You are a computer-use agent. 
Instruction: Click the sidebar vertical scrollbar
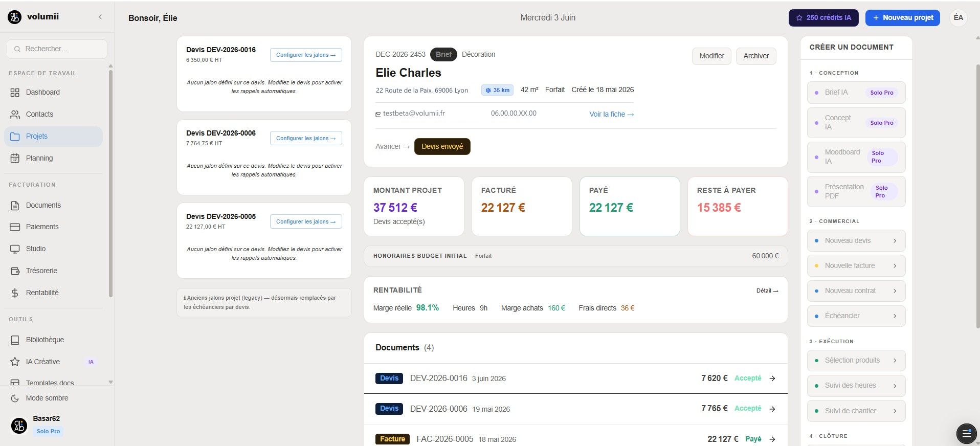(x=110, y=183)
